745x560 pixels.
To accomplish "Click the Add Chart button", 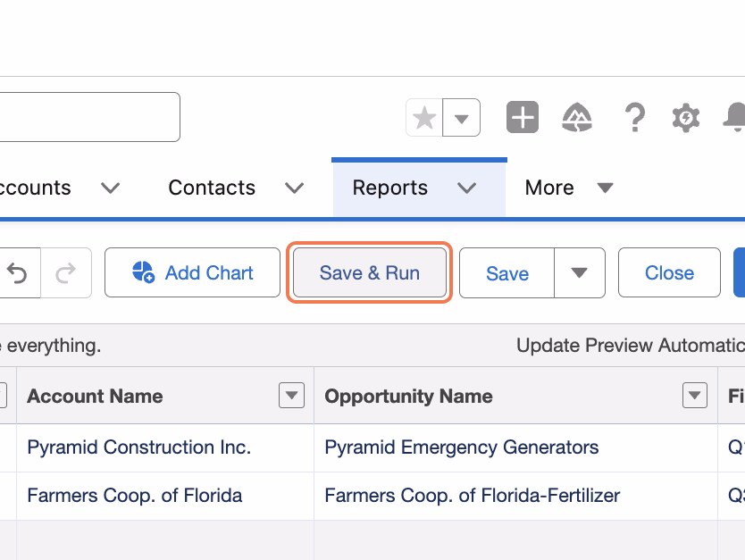I will pos(192,272).
